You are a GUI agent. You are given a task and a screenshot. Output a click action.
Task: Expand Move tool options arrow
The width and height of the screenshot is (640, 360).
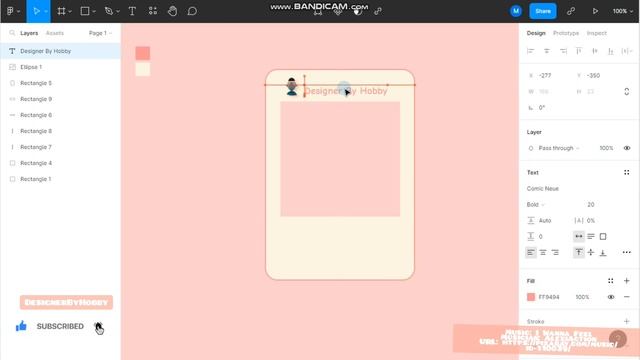(x=46, y=11)
